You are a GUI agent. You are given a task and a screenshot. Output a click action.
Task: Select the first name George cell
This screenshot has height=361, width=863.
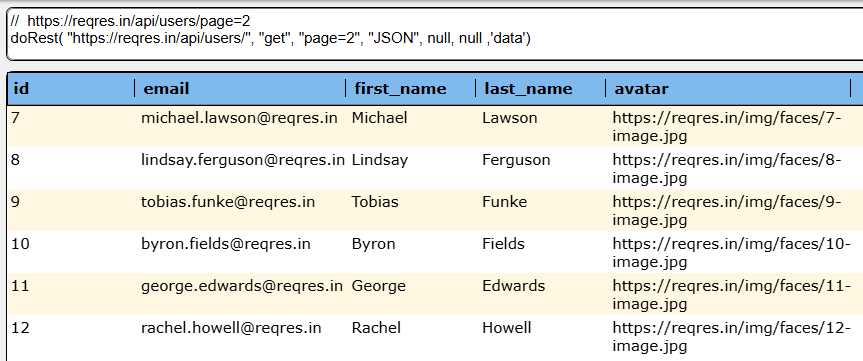379,286
